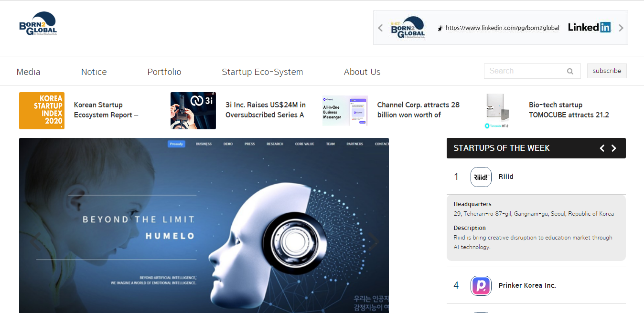The height and width of the screenshot is (313, 644).
Task: Select the Riiid startup name
Action: tap(506, 177)
